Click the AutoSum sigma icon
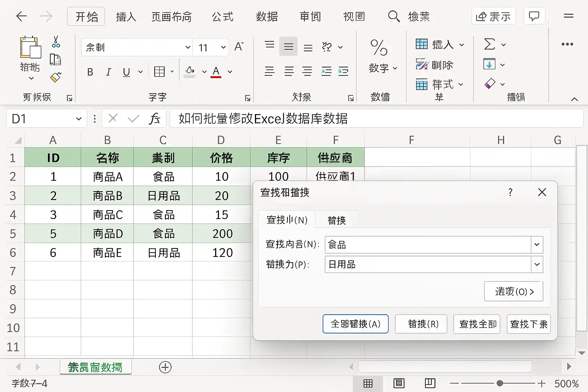 490,44
